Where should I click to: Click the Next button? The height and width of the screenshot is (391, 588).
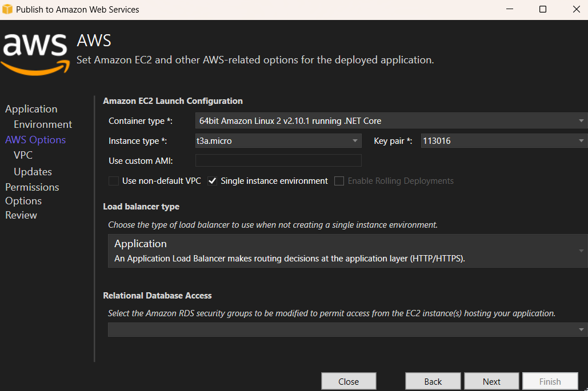491,381
